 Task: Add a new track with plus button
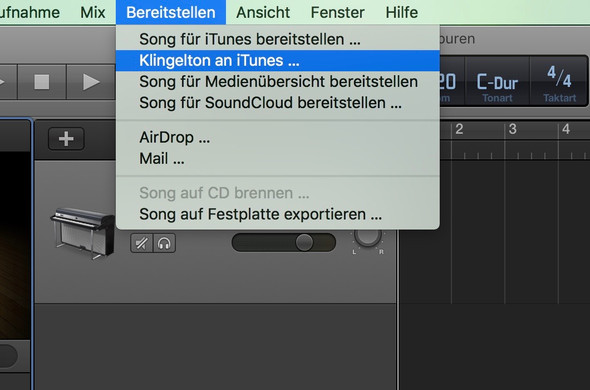(x=66, y=139)
